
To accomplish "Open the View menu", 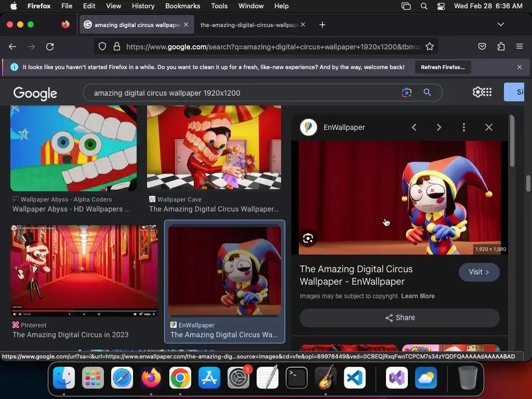I will [113, 6].
